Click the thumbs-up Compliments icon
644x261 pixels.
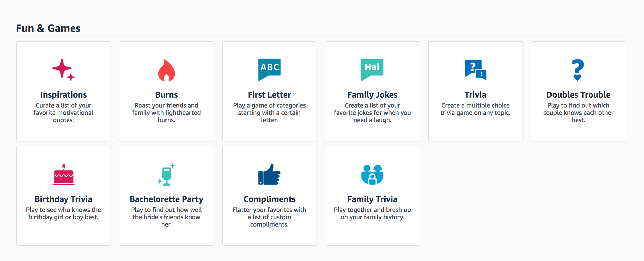coord(269,174)
